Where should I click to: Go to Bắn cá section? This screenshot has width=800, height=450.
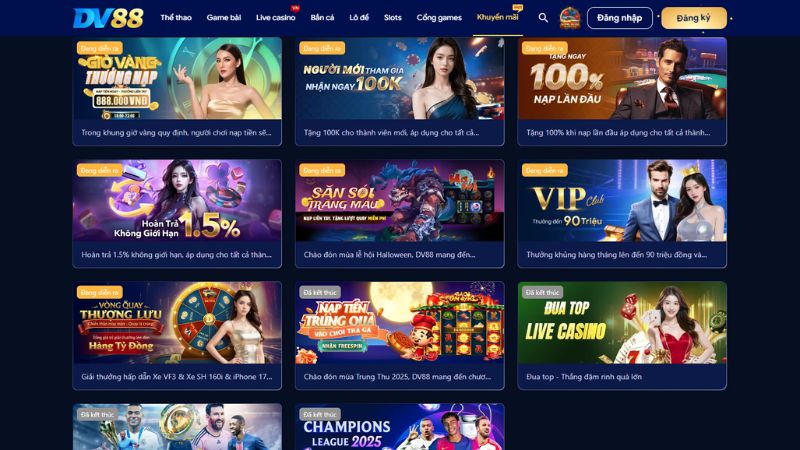point(322,17)
